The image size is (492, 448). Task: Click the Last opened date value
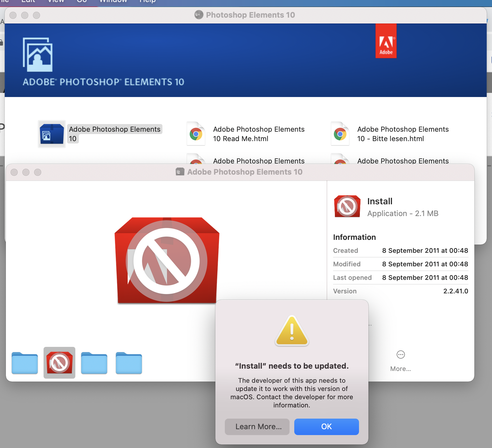pyautogui.click(x=425, y=278)
